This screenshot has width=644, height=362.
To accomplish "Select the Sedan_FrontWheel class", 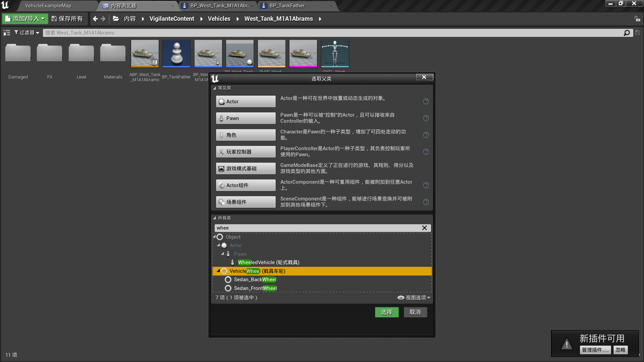I will (255, 288).
